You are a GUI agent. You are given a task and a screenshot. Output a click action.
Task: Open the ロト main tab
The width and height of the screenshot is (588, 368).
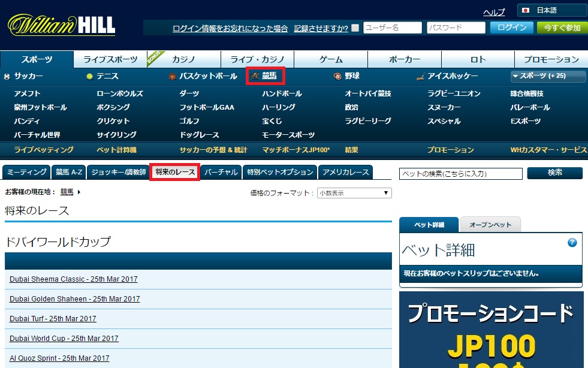[478, 59]
